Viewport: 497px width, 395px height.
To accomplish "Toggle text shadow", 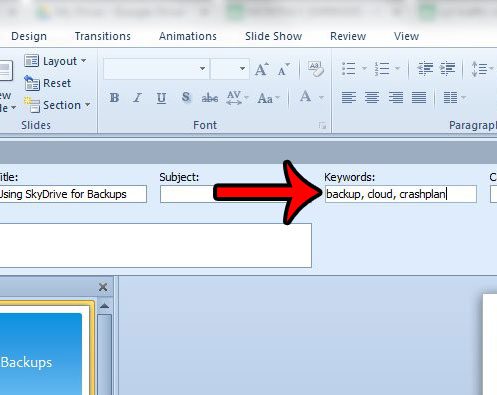I will [186, 98].
